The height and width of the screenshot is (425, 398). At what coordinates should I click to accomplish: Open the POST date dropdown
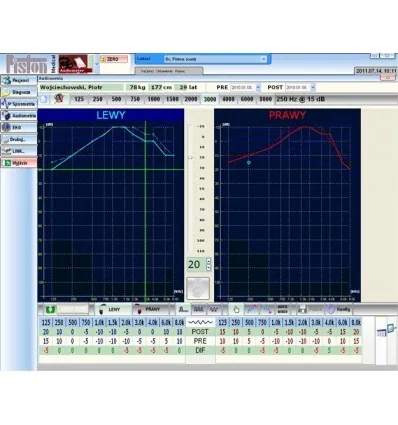tap(313, 87)
